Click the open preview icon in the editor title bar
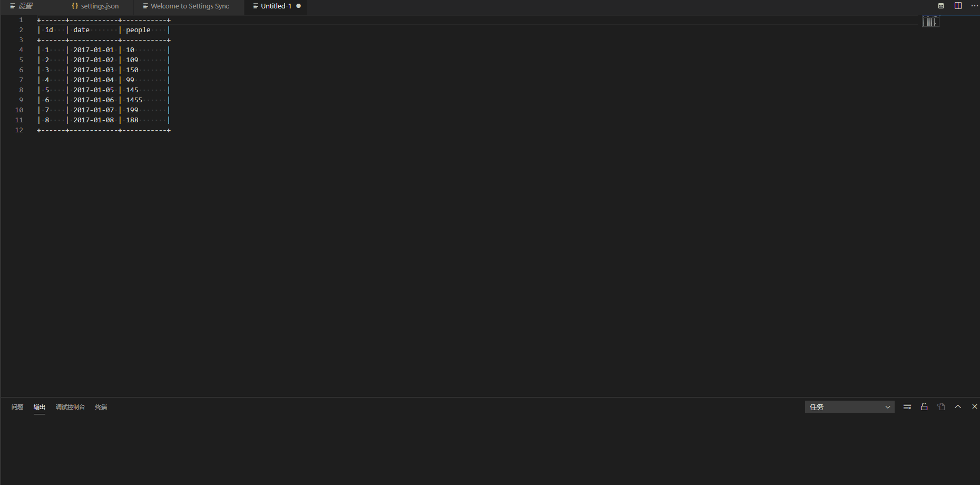This screenshot has height=485, width=980. [x=941, y=6]
